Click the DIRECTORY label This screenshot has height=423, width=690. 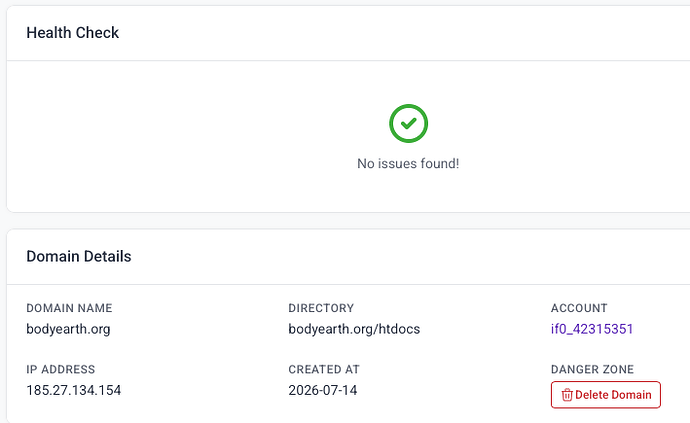(x=321, y=308)
